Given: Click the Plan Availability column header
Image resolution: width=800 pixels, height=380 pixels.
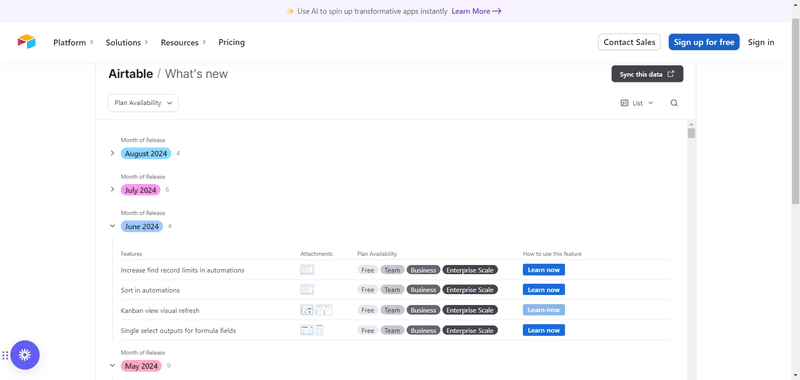Looking at the screenshot, I should tap(377, 254).
